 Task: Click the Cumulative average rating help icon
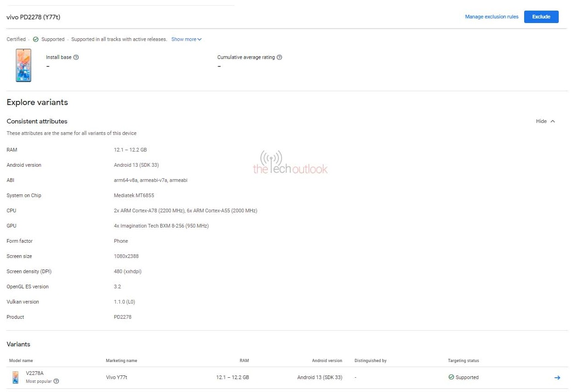[279, 58]
